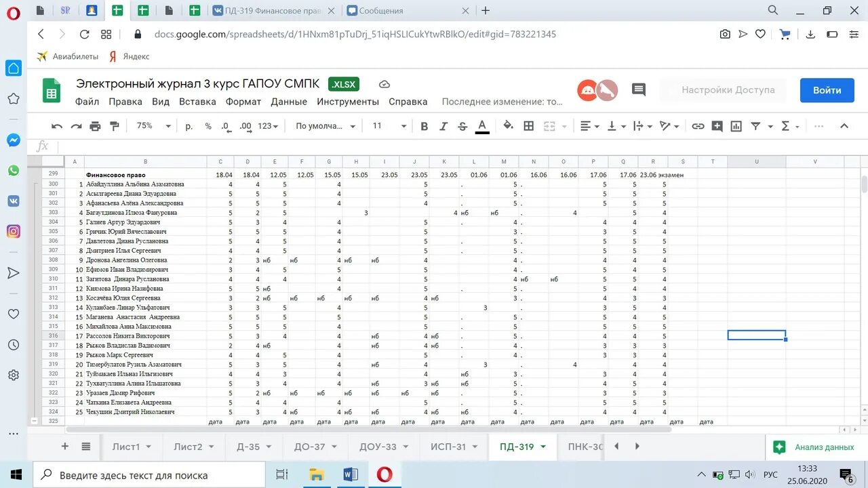Viewport: 868px width, 488px height.
Task: Open the all sheets list icon
Action: [86, 446]
